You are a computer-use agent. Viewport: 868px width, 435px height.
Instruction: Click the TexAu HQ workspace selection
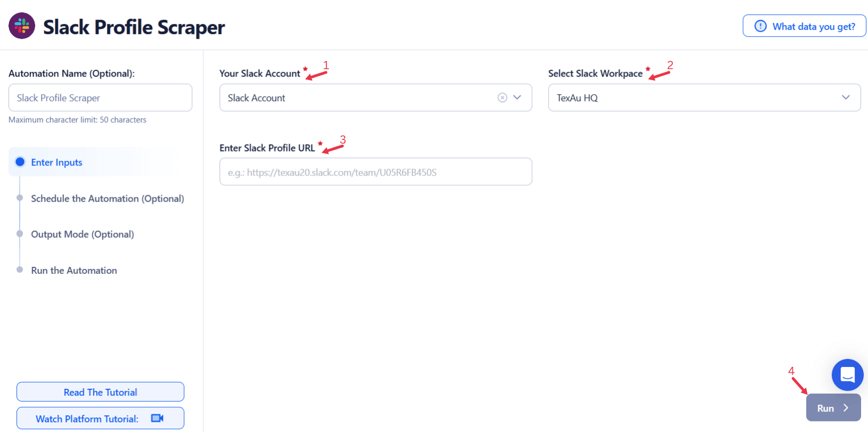[577, 98]
